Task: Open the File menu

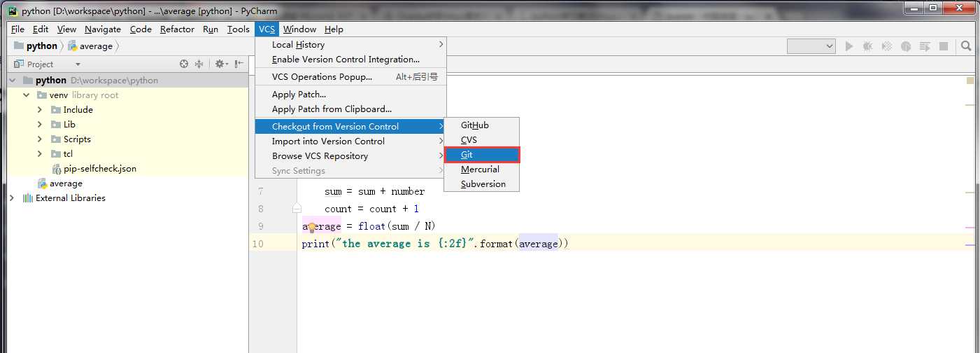Action: [x=17, y=29]
